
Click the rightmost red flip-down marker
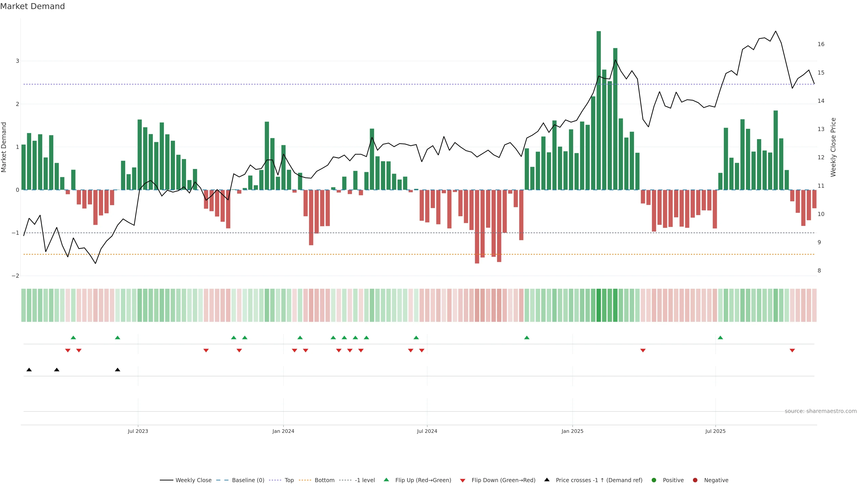[792, 351]
